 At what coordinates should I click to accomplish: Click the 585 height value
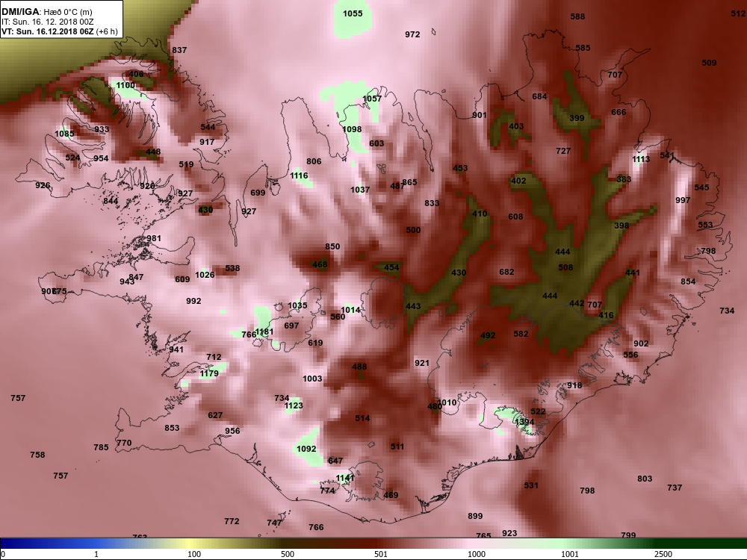pyautogui.click(x=583, y=48)
